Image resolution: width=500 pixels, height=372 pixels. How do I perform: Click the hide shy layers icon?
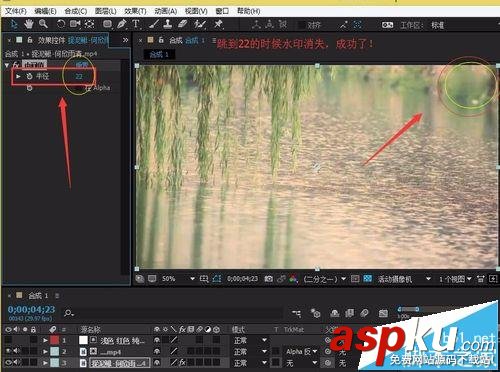pyautogui.click(x=335, y=313)
